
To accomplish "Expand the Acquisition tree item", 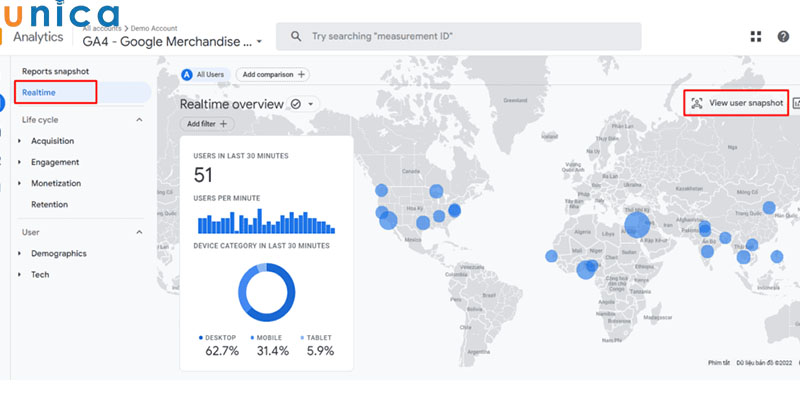I will point(20,141).
